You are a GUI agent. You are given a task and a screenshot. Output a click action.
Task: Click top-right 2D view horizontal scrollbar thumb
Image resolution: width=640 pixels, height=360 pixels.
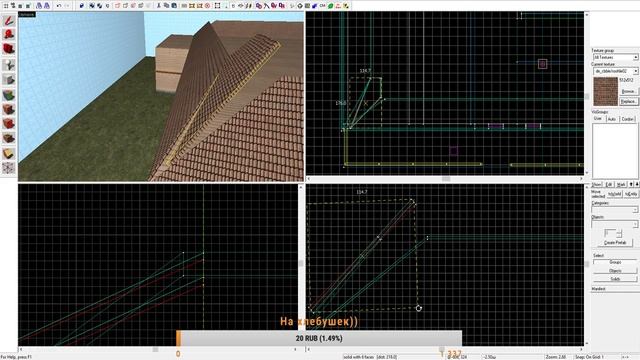446,179
